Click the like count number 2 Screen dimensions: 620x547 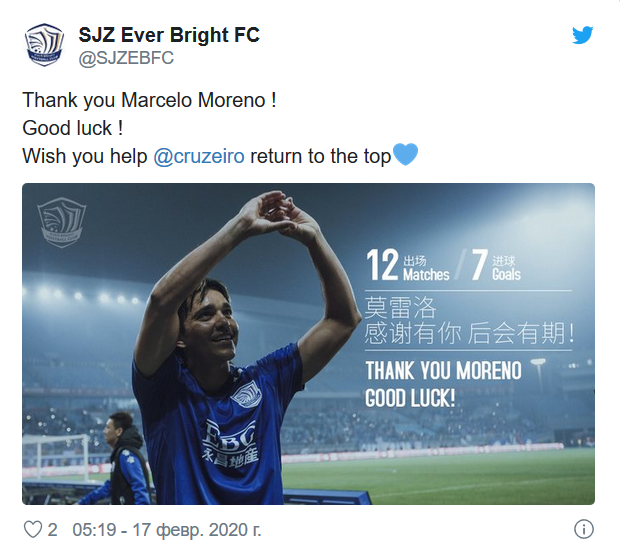[x=53, y=528]
